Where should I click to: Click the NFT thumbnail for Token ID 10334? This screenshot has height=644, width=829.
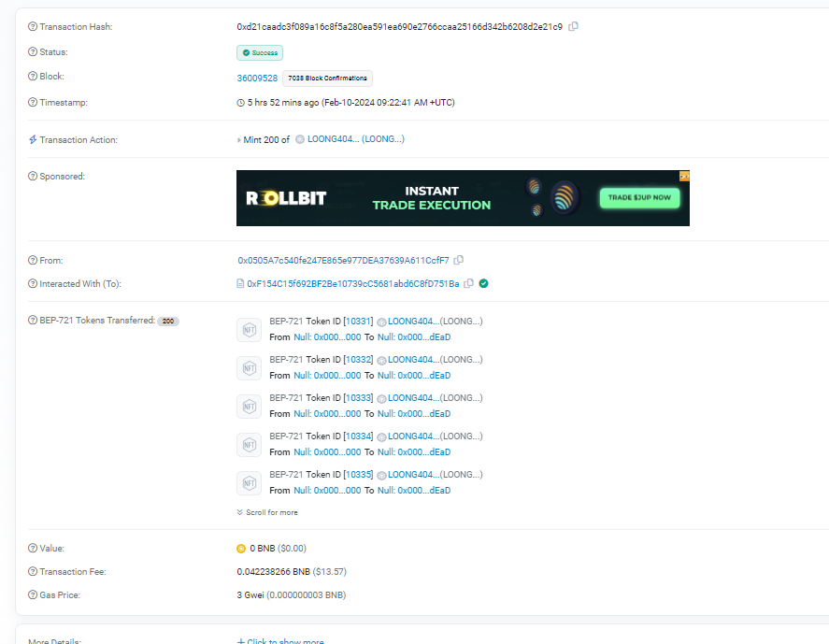tap(249, 445)
